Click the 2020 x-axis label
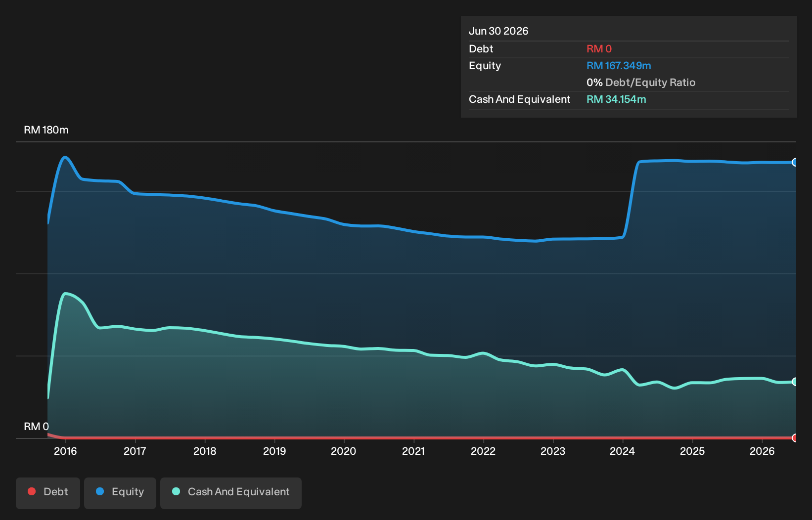Viewport: 812px width, 520px height. pos(344,451)
